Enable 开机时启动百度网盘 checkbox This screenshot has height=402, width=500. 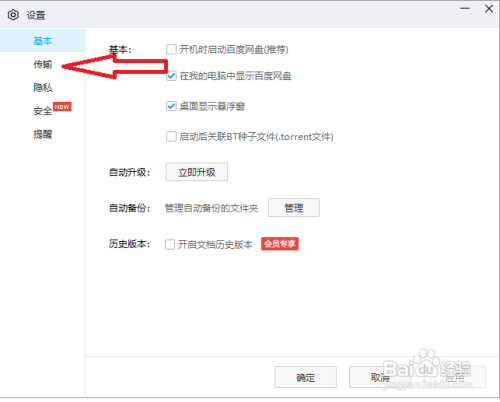tap(171, 49)
